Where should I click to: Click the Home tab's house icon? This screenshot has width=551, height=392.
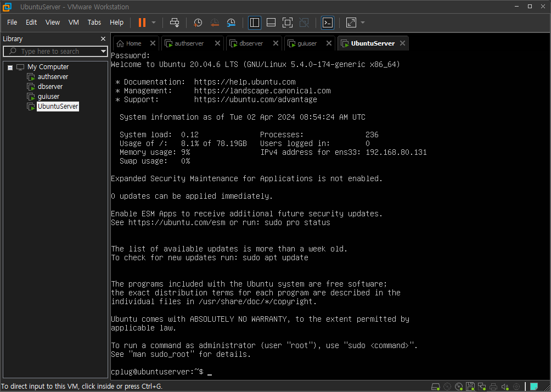coord(120,43)
